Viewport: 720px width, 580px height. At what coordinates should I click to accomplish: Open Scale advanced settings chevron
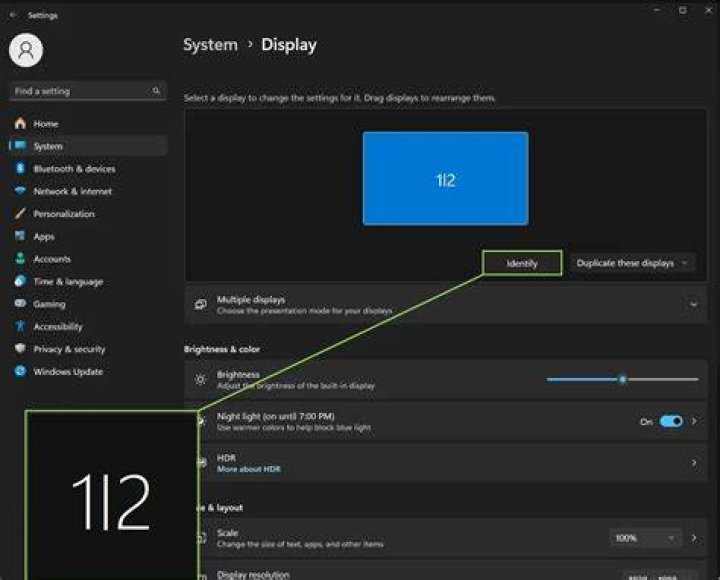click(694, 538)
